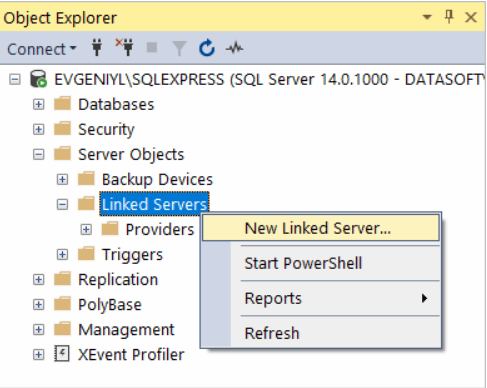Click the SQL server instance icon
Viewport: 487px width, 388px height.
click(38, 79)
